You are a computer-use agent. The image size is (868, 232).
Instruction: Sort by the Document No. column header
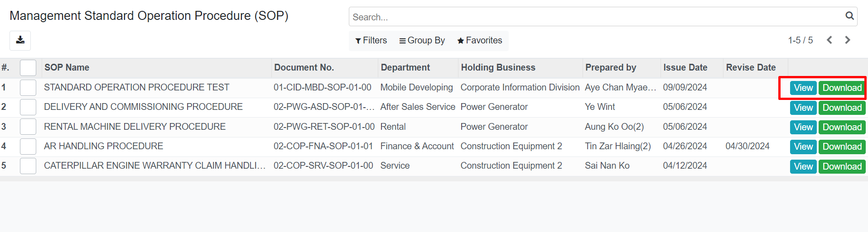[304, 67]
